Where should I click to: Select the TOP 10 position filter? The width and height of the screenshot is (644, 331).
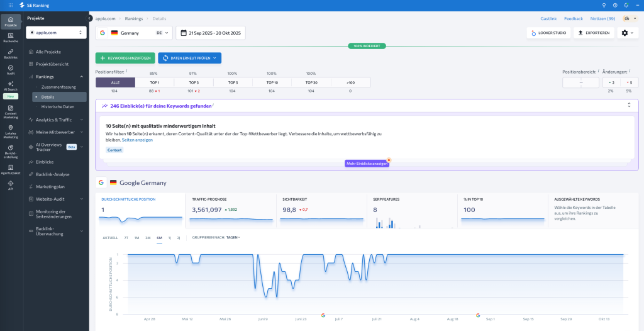[272, 82]
